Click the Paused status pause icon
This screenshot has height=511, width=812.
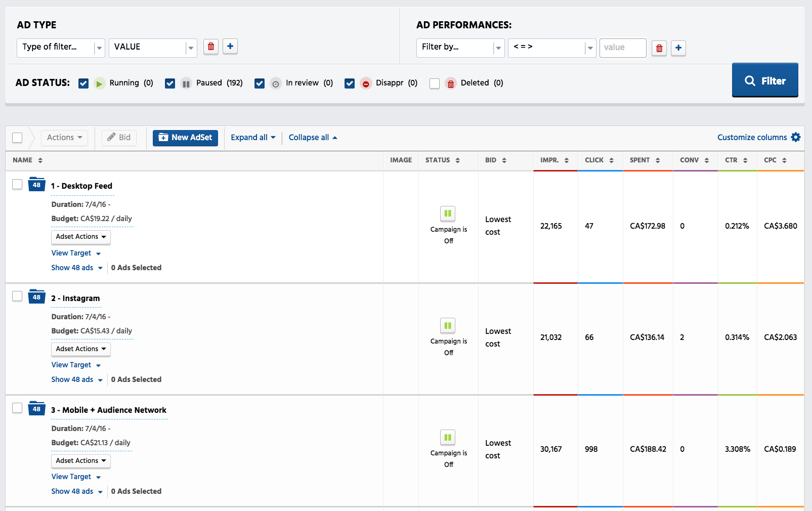(186, 83)
